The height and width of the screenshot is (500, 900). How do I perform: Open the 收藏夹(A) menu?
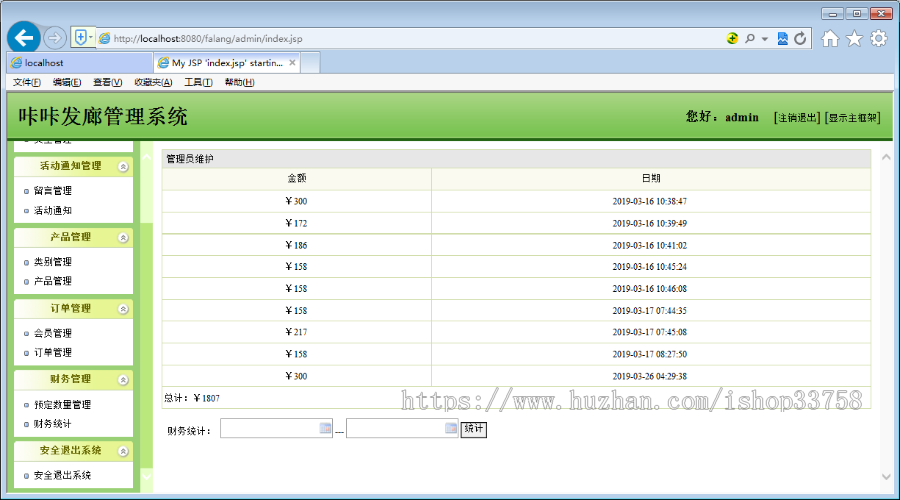coord(153,82)
